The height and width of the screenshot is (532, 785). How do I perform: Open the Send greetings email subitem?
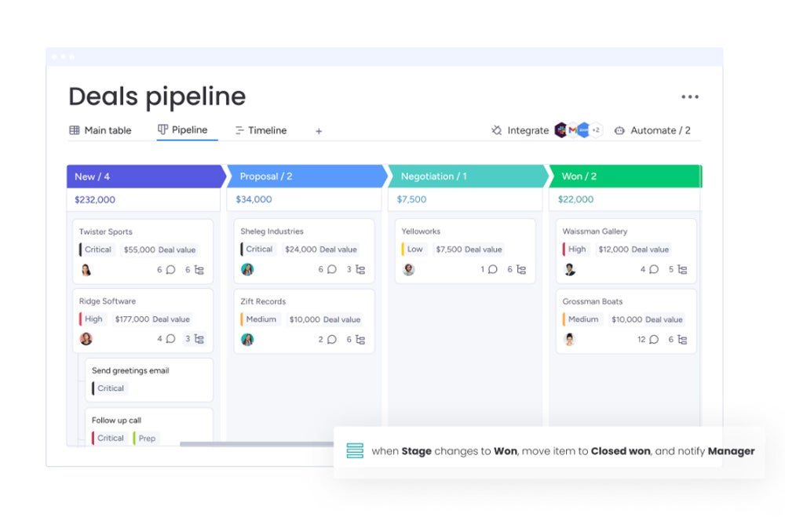point(149,380)
